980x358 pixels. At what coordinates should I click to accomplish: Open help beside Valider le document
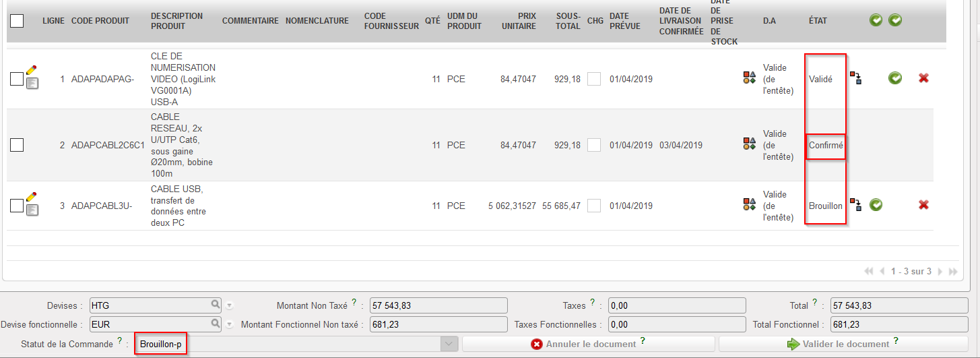pyautogui.click(x=896, y=341)
